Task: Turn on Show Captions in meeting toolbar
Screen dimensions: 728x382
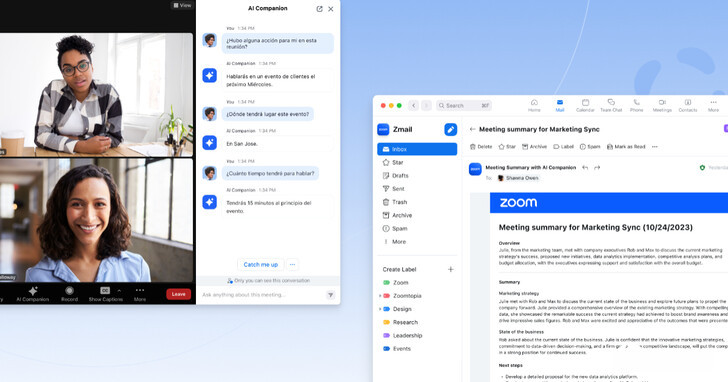Action: tap(105, 294)
